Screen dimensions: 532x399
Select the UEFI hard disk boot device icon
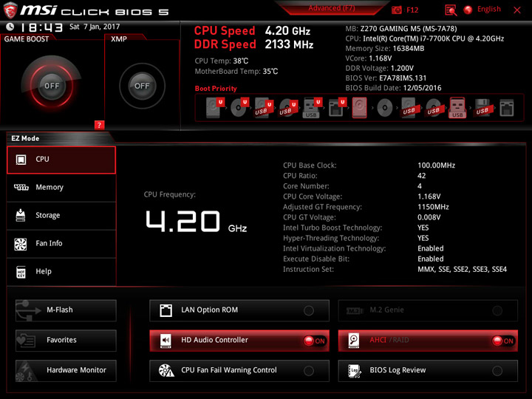(x=214, y=108)
